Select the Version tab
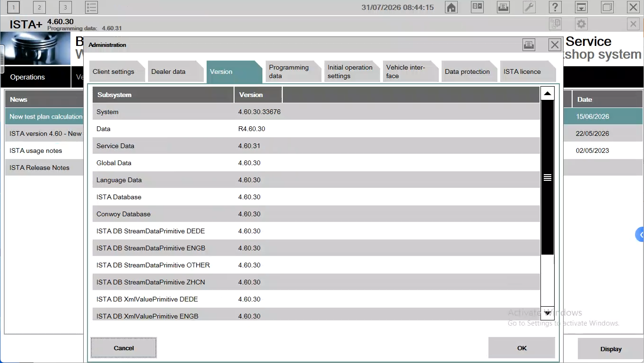The width and height of the screenshot is (644, 363). [234, 71]
